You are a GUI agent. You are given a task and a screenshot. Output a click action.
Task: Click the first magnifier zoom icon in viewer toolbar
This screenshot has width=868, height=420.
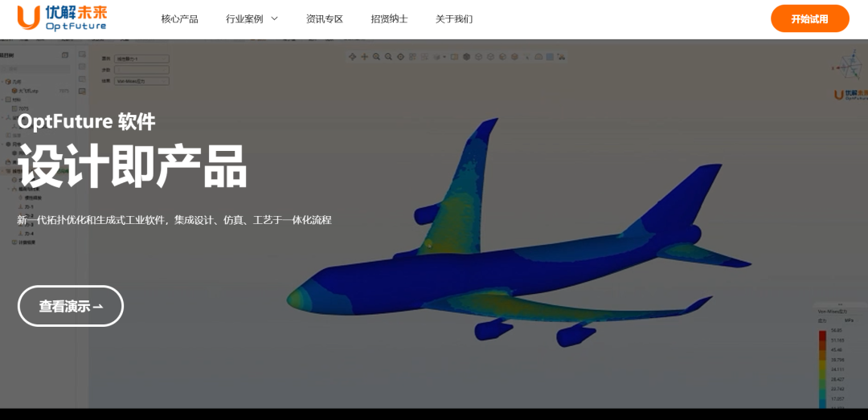(x=376, y=56)
